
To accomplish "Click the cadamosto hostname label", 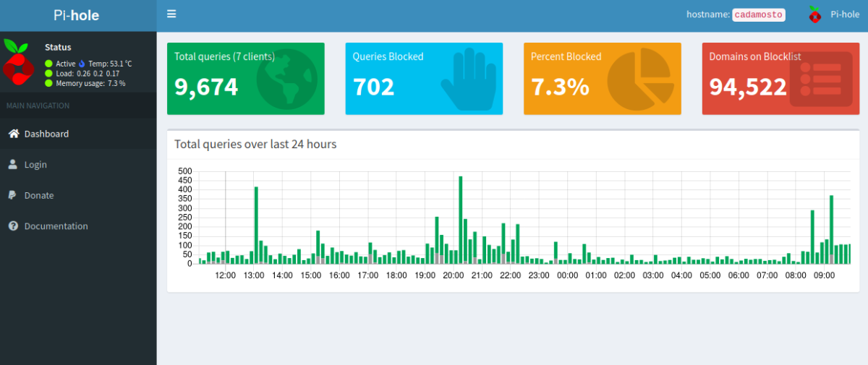I will pos(758,14).
